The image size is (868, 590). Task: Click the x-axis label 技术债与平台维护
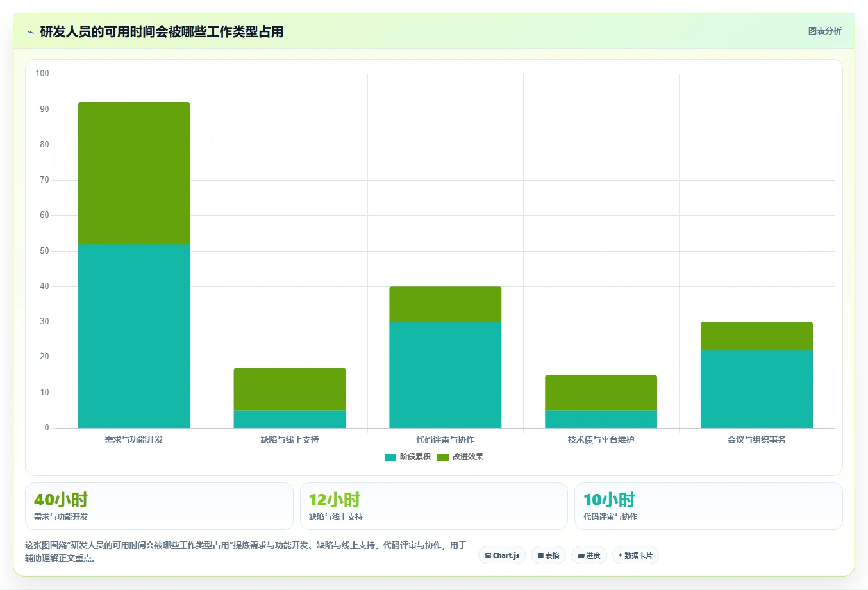coord(601,439)
